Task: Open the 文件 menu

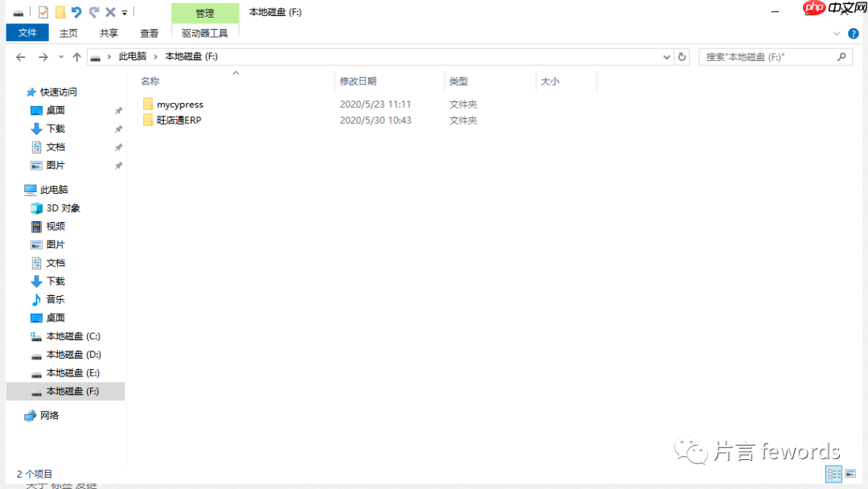Action: click(x=27, y=33)
